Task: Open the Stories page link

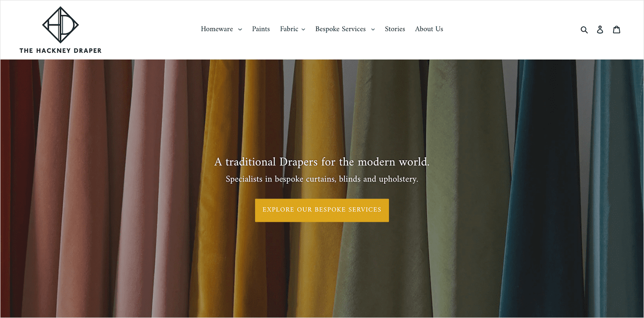Action: [395, 29]
